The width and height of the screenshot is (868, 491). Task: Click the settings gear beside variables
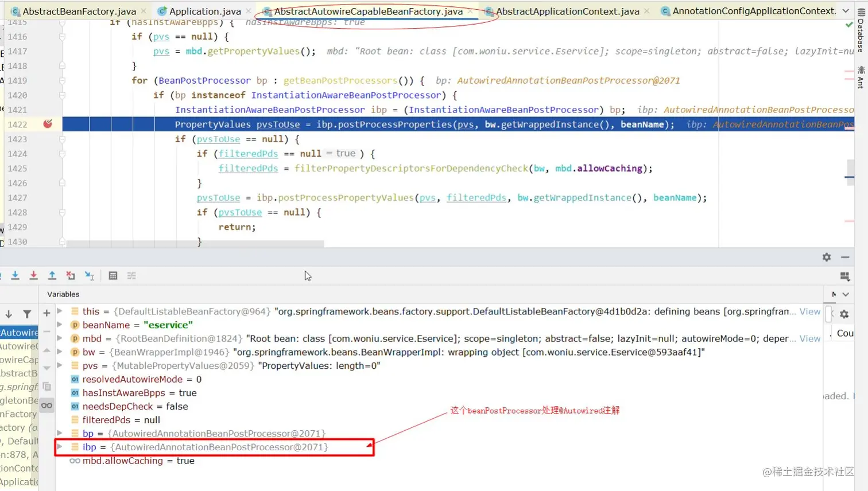[844, 314]
